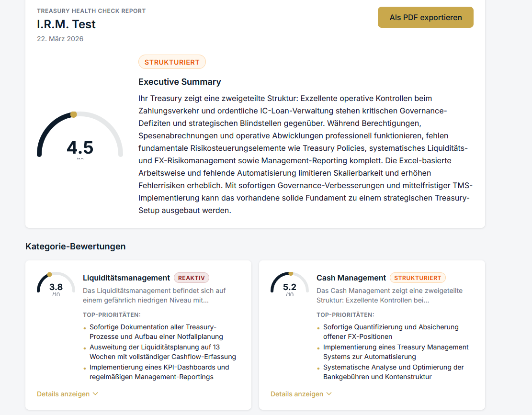Image resolution: width=532 pixels, height=415 pixels.
Task: Click the Als PDF exportieren button
Action: (425, 17)
